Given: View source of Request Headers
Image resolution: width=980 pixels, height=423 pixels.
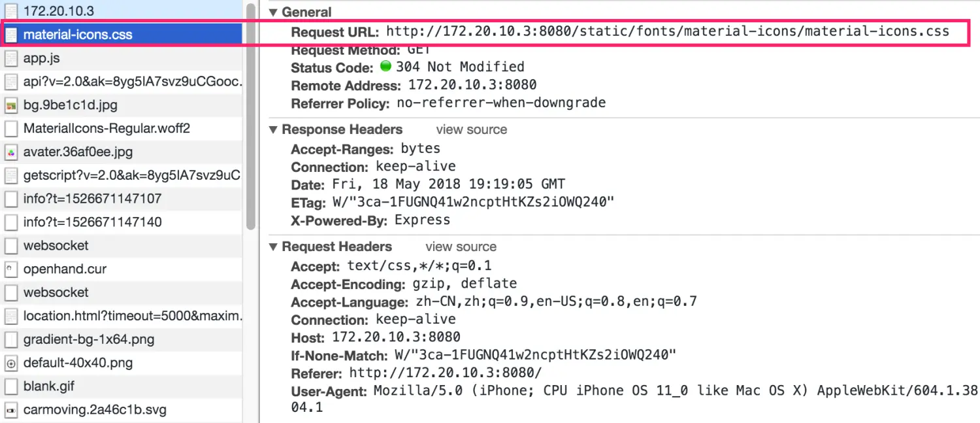Looking at the screenshot, I should point(461,246).
